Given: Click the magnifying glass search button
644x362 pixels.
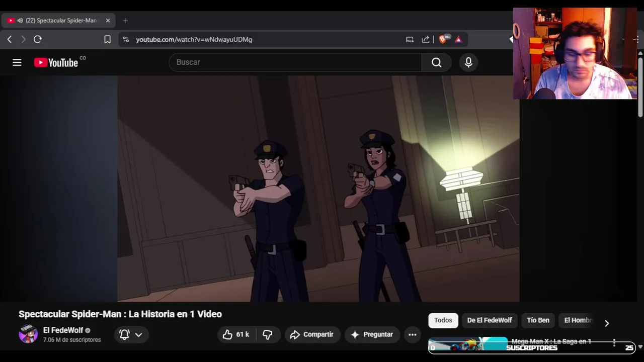Looking at the screenshot, I should coord(436,62).
